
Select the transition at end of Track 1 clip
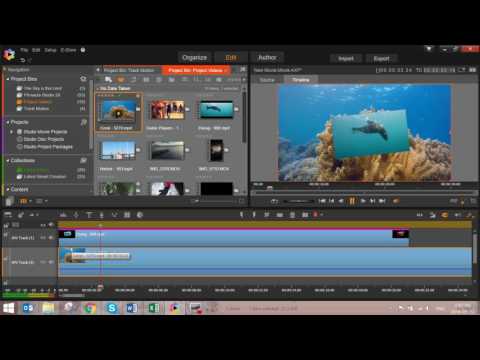tap(400, 234)
